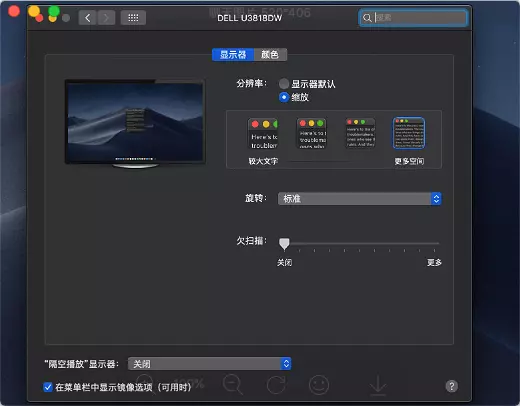Choose the 更多空间 scaling thumbnail
This screenshot has width=520, height=406.
[409, 133]
